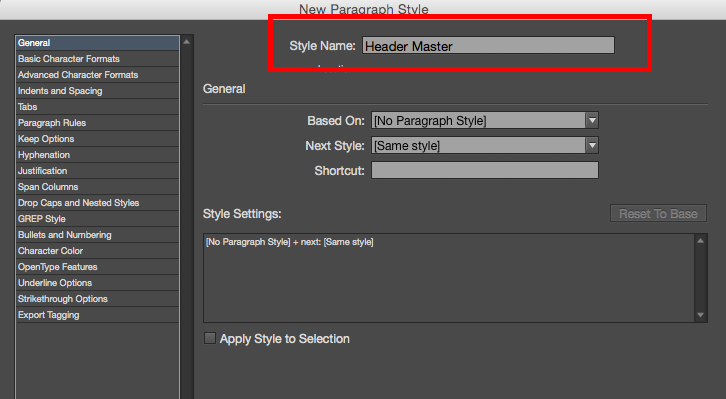Choose Keep Options in sidebar
Image resolution: width=726 pixels, height=399 pixels.
[x=97, y=139]
